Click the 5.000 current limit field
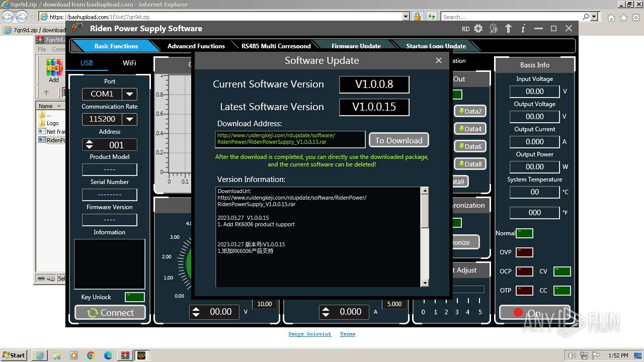This screenshot has height=362, width=644. [x=394, y=304]
